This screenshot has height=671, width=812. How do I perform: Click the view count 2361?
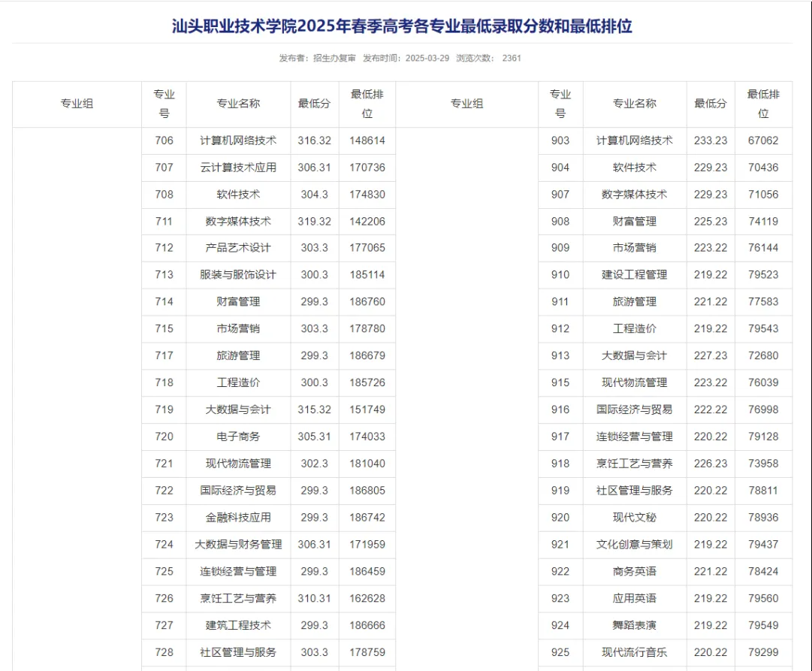click(512, 59)
